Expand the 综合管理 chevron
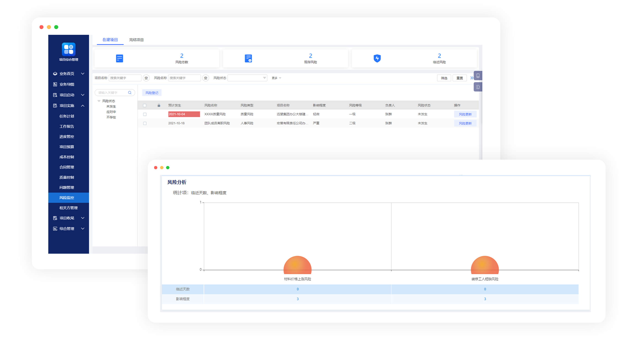The image size is (644, 341). pos(83,229)
